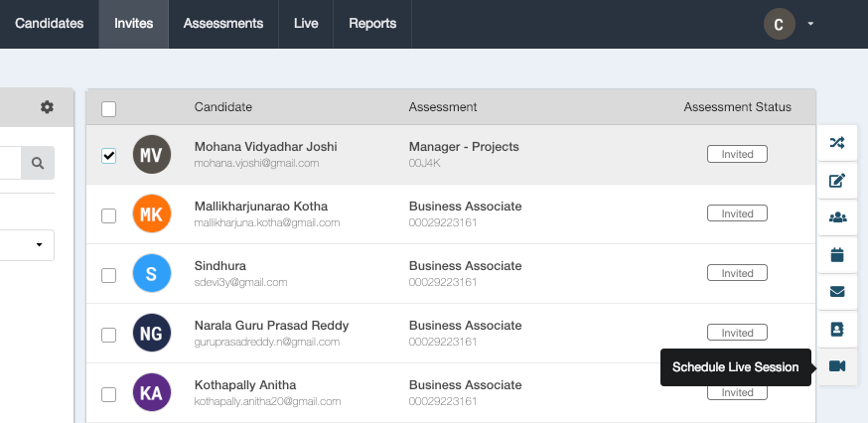Click the edit pencil icon in side toolbar
868x423 pixels.
point(837,181)
